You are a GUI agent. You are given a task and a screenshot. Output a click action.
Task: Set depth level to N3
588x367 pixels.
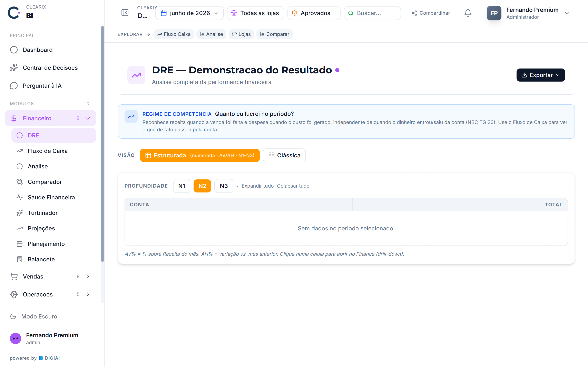224,186
